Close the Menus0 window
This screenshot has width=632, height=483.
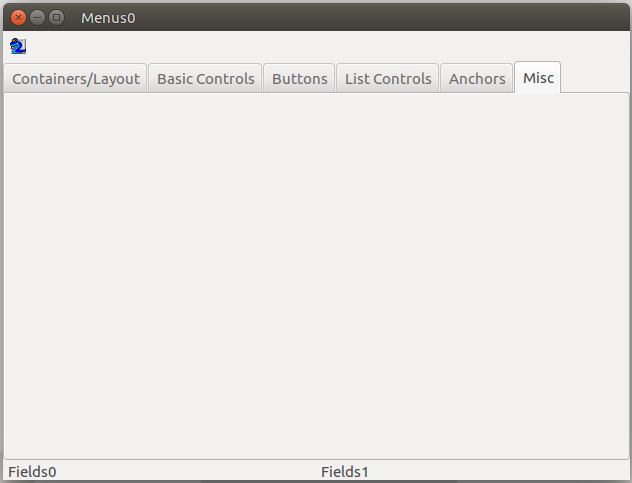click(x=18, y=17)
